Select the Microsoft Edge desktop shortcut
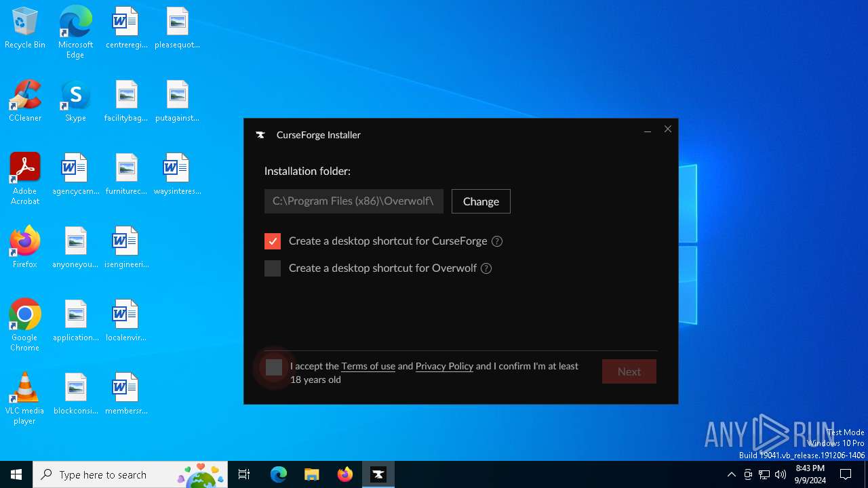This screenshot has width=868, height=488. 75,33
